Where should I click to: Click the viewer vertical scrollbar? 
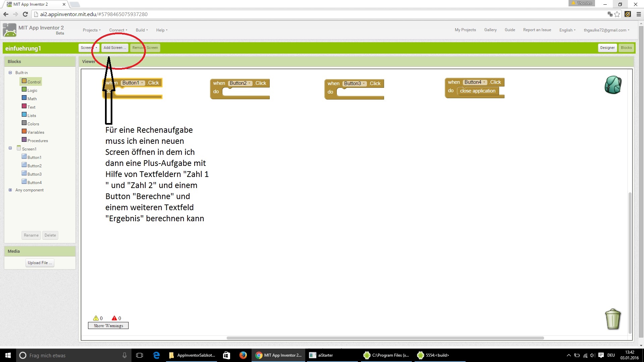tap(630, 263)
